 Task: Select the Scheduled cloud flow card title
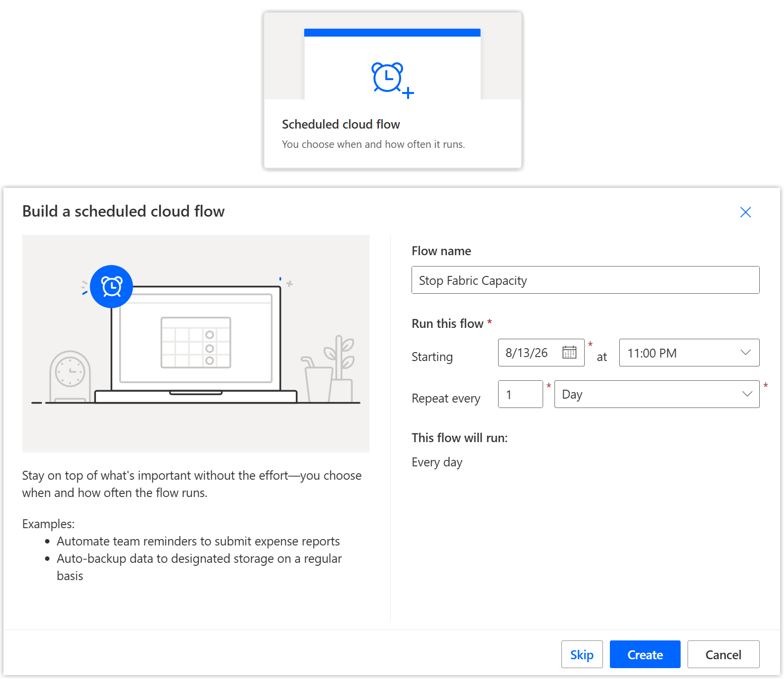coord(341,124)
